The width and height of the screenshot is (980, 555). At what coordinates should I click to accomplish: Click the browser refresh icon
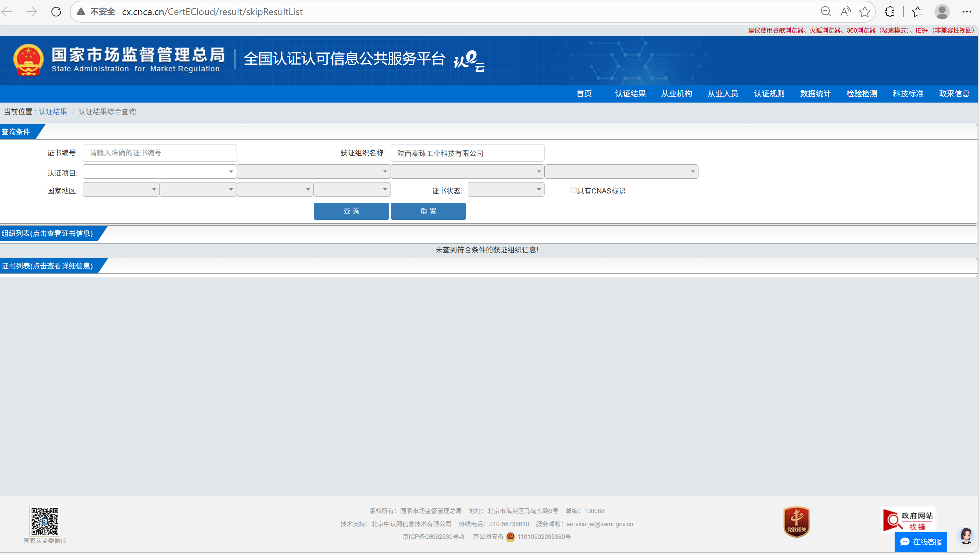tap(56, 12)
